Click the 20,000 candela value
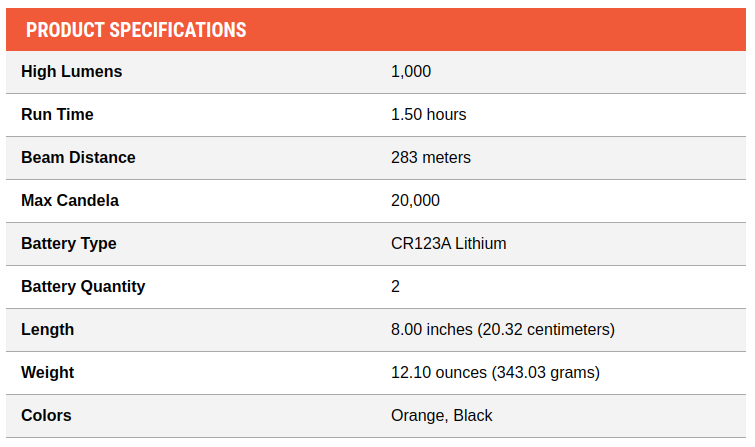This screenshot has width=755, height=447. (x=415, y=200)
